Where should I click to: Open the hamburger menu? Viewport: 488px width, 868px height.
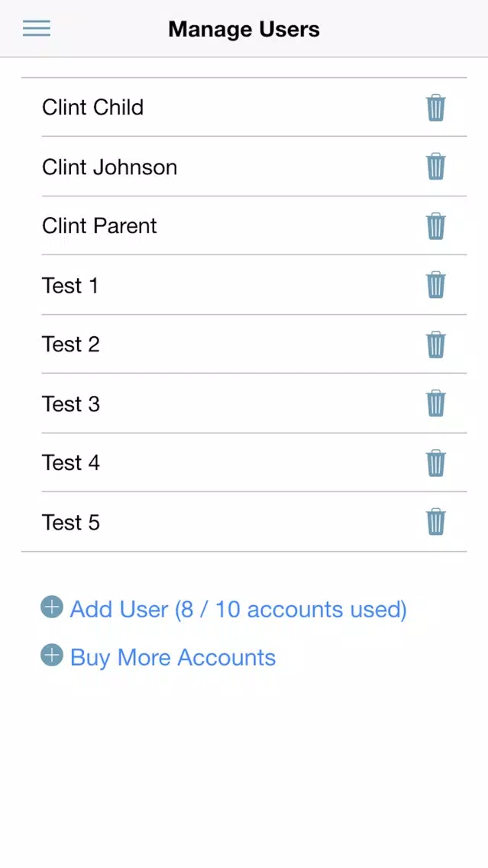(37, 28)
